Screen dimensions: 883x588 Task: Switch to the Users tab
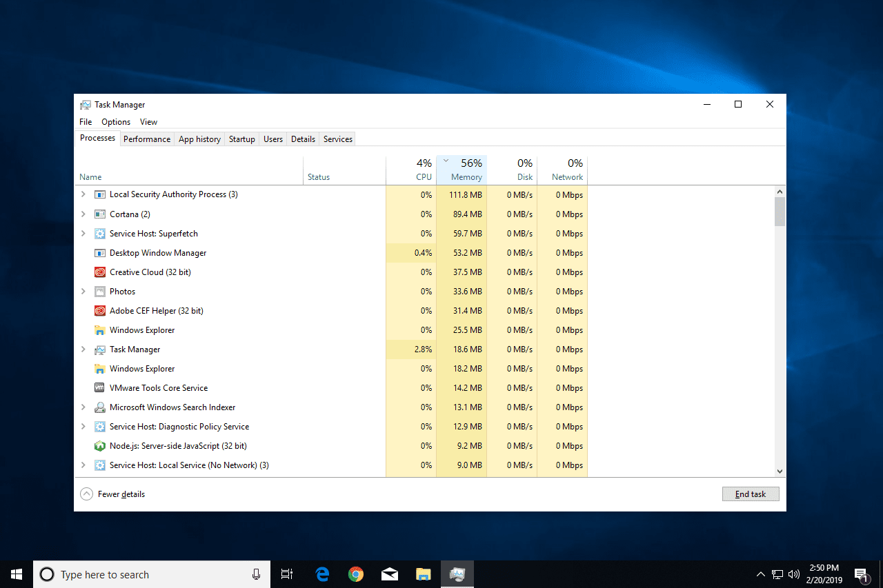273,139
